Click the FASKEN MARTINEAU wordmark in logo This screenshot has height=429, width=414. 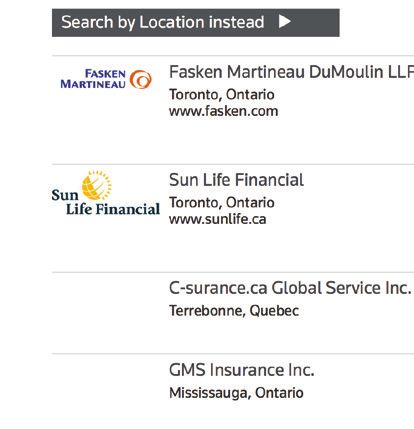(x=93, y=79)
